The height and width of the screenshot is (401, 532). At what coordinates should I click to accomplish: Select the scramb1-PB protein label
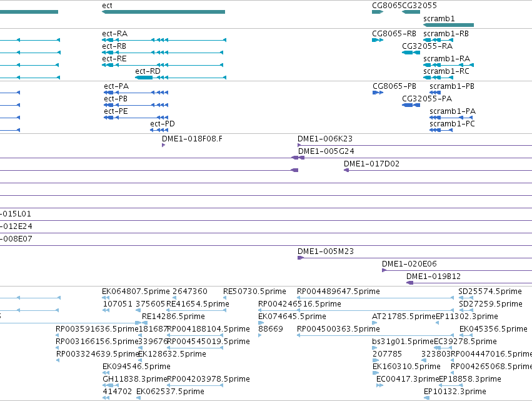[452, 86]
